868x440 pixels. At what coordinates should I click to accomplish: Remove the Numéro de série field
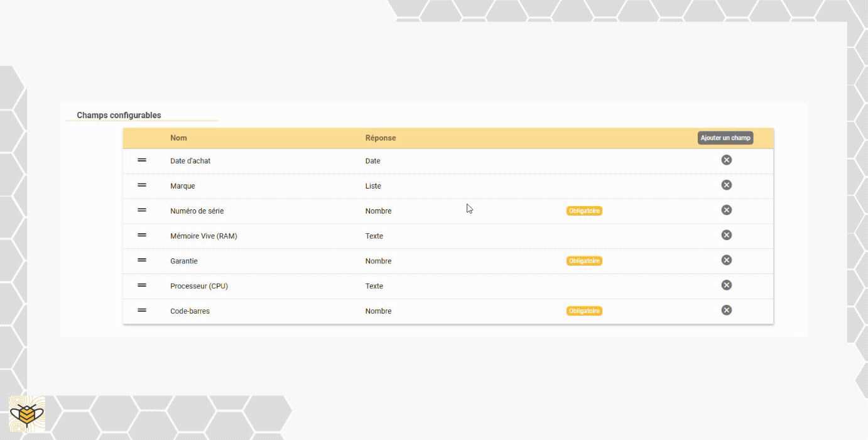pos(727,210)
